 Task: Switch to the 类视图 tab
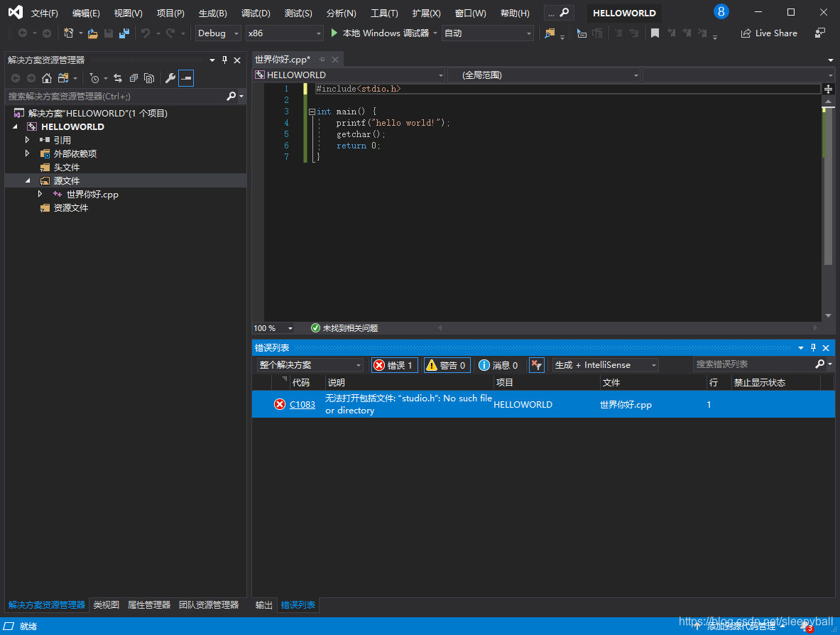(x=106, y=605)
